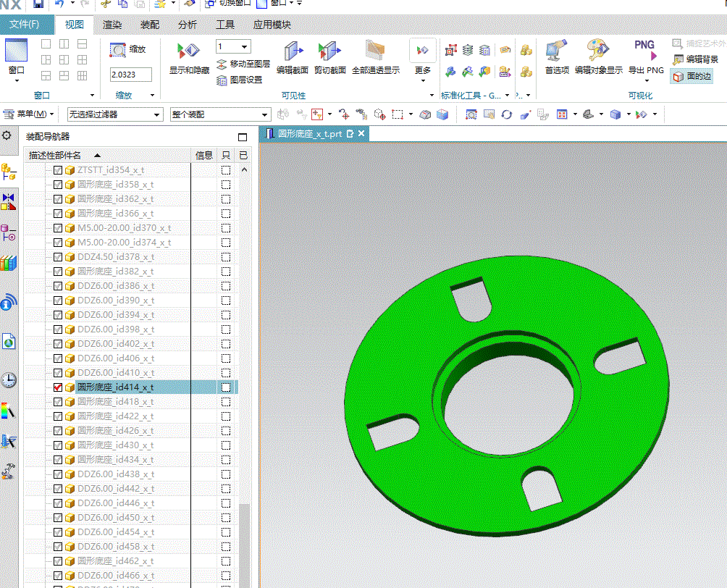727x588 pixels.
Task: Click the 信息 column header
Action: point(203,156)
